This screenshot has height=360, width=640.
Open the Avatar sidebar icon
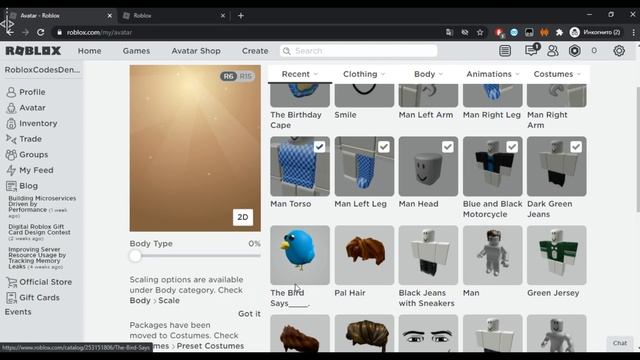(x=11, y=108)
